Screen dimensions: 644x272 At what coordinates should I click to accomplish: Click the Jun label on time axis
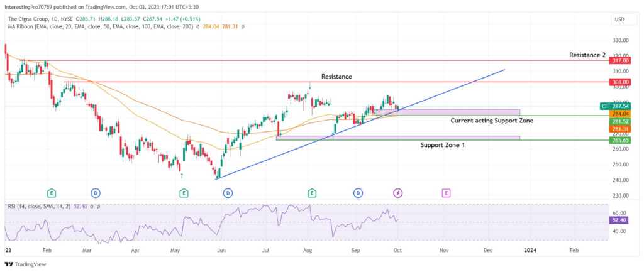(221, 249)
